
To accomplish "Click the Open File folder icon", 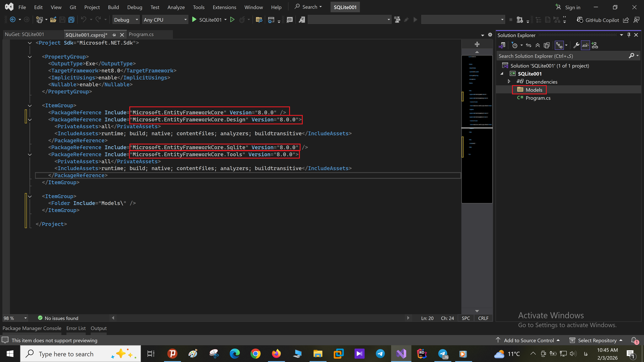I will [x=53, y=20].
